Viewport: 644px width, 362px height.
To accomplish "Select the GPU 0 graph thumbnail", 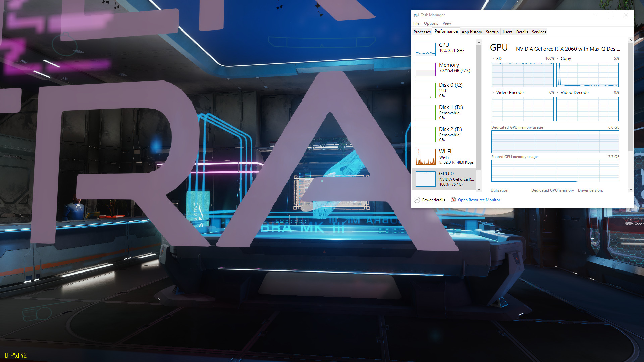I will (x=426, y=179).
